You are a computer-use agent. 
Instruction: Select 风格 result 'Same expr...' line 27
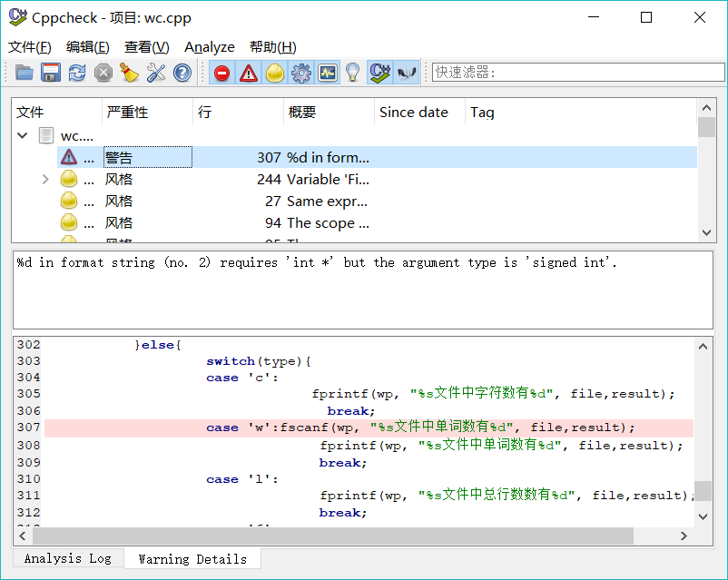377,202
